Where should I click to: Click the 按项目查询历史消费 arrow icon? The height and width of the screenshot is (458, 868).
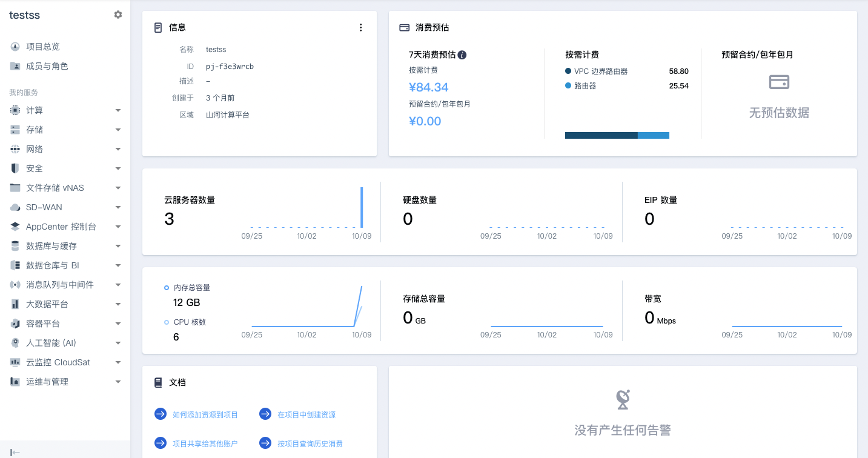coord(265,443)
